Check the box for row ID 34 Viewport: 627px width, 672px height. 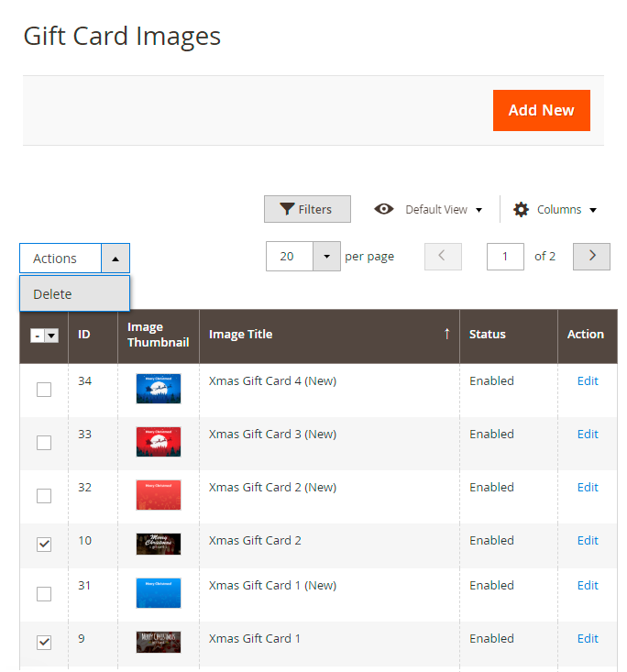(44, 390)
